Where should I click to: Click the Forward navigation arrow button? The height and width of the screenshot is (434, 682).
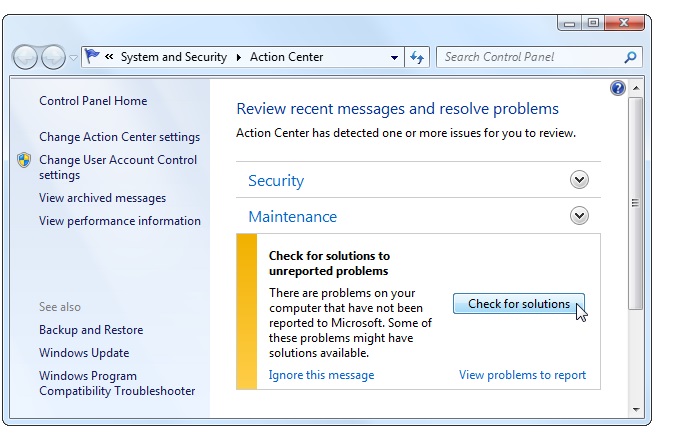tap(53, 57)
